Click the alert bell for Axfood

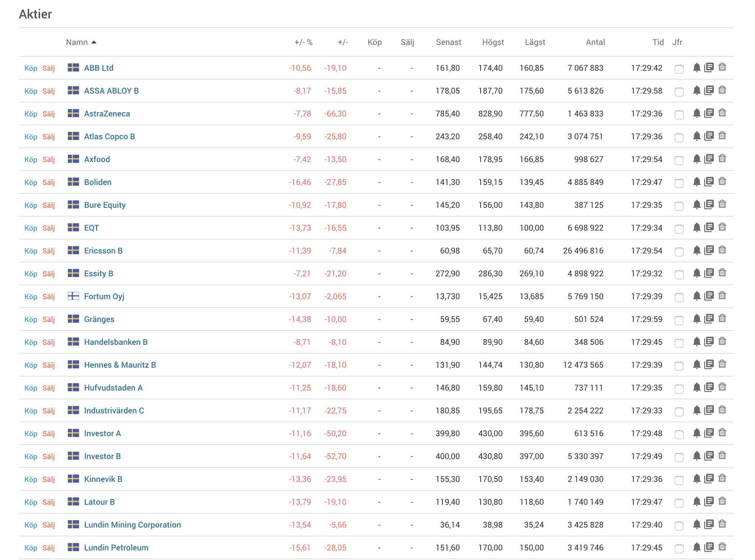[696, 159]
